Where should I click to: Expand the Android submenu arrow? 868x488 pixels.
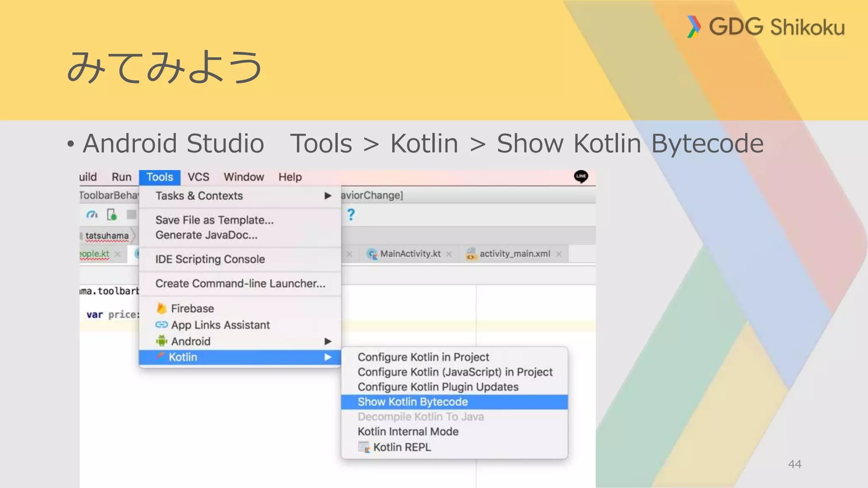point(328,341)
